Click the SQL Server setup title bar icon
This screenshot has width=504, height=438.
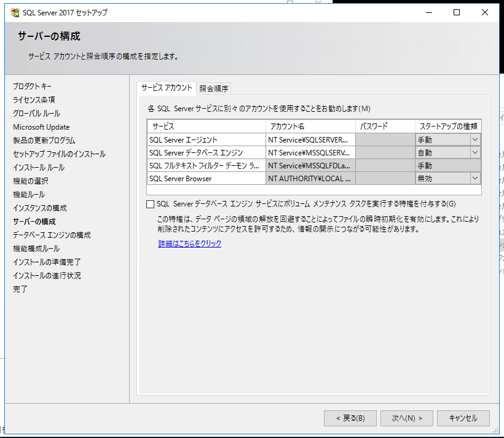pos(15,12)
